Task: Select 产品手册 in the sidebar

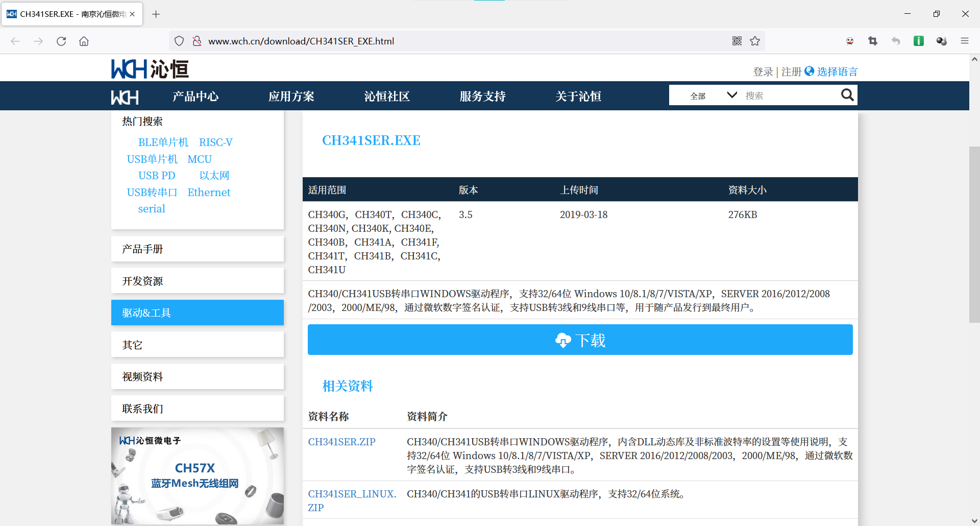Action: point(198,249)
